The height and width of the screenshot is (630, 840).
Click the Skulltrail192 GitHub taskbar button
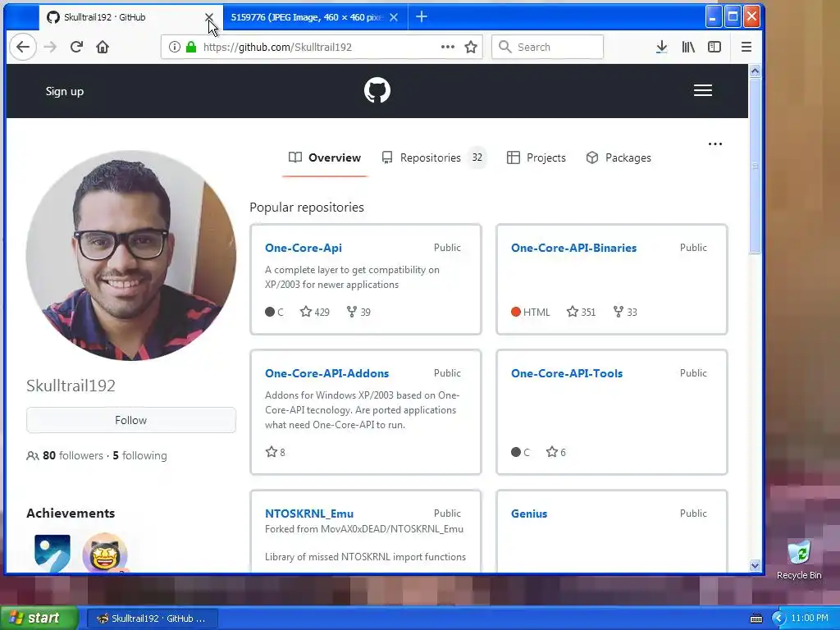click(x=153, y=619)
